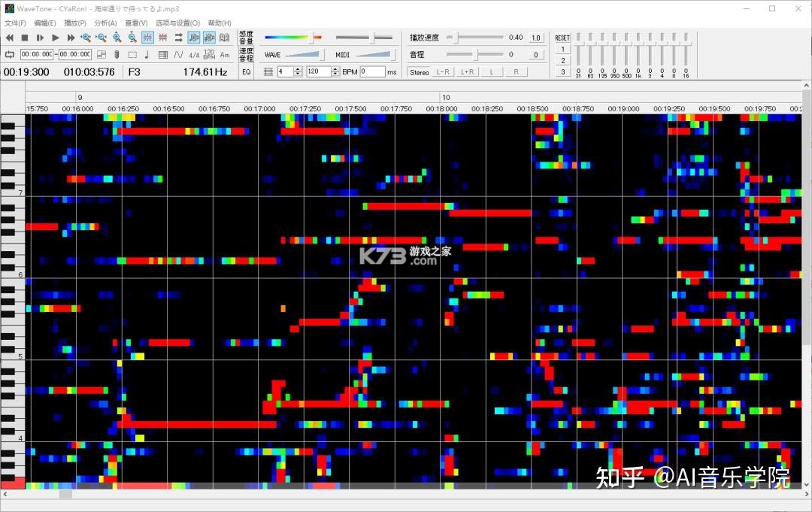
Task: Select the Stereo channel mode
Action: (x=420, y=72)
